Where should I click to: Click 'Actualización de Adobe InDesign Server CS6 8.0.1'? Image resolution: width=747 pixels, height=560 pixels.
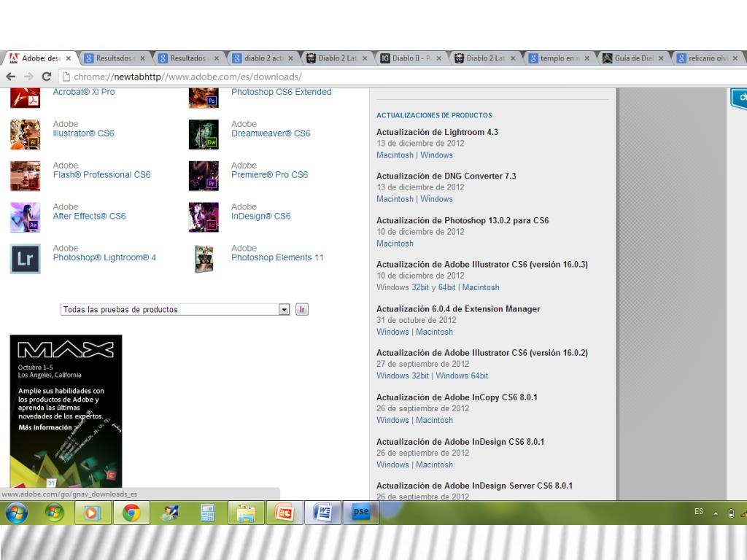(x=474, y=486)
